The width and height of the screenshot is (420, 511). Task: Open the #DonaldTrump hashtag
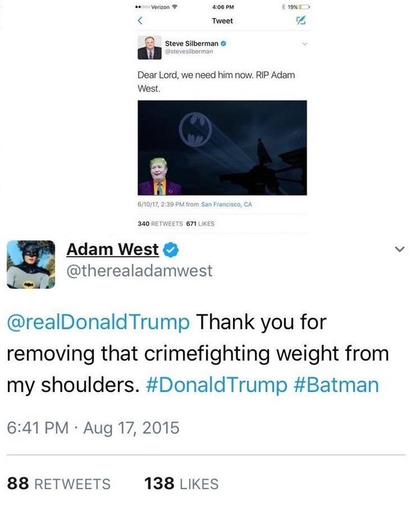coord(217,385)
